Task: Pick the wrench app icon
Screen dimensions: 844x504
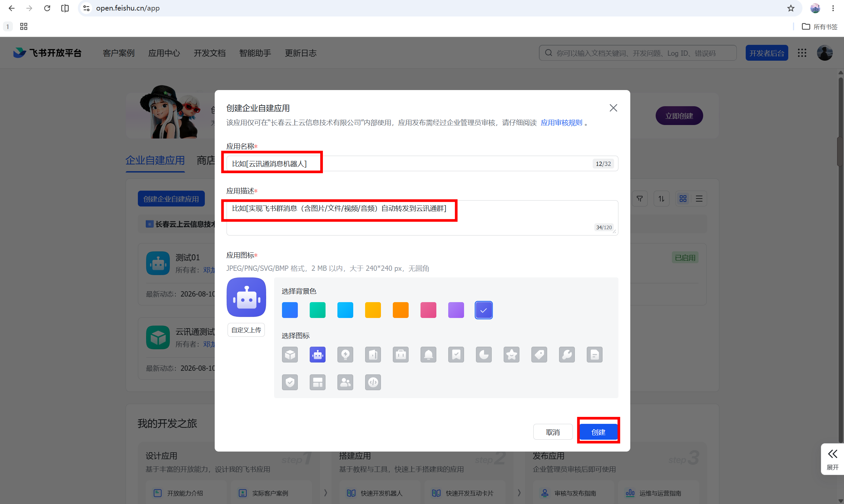Action: click(567, 355)
